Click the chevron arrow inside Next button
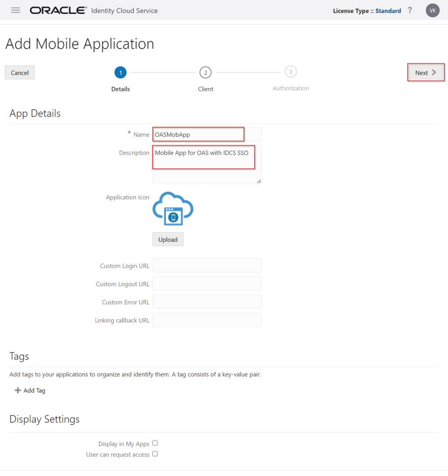The height and width of the screenshot is (476, 448). point(433,72)
